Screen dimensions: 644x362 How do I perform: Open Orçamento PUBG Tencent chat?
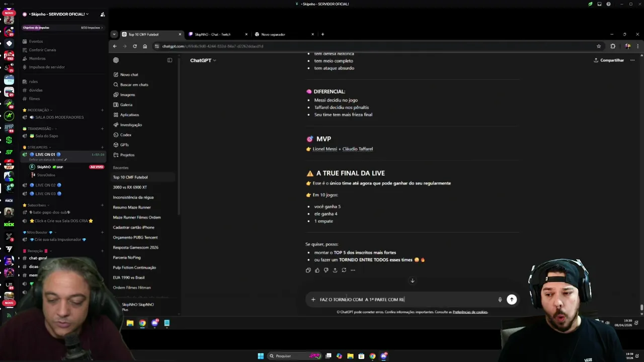click(x=135, y=237)
